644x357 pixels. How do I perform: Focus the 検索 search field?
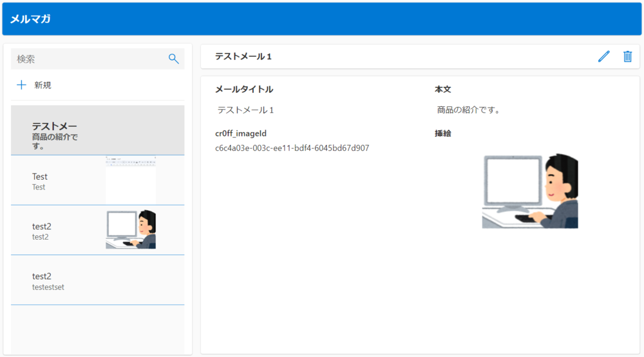point(98,59)
